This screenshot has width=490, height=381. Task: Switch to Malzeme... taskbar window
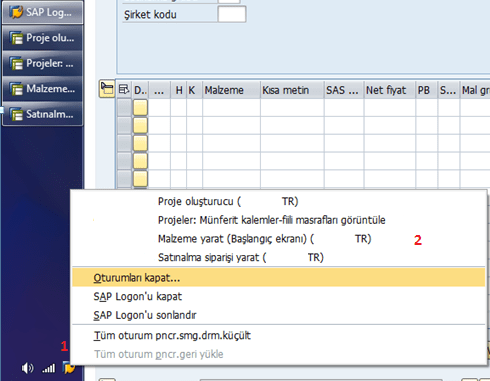(x=42, y=89)
